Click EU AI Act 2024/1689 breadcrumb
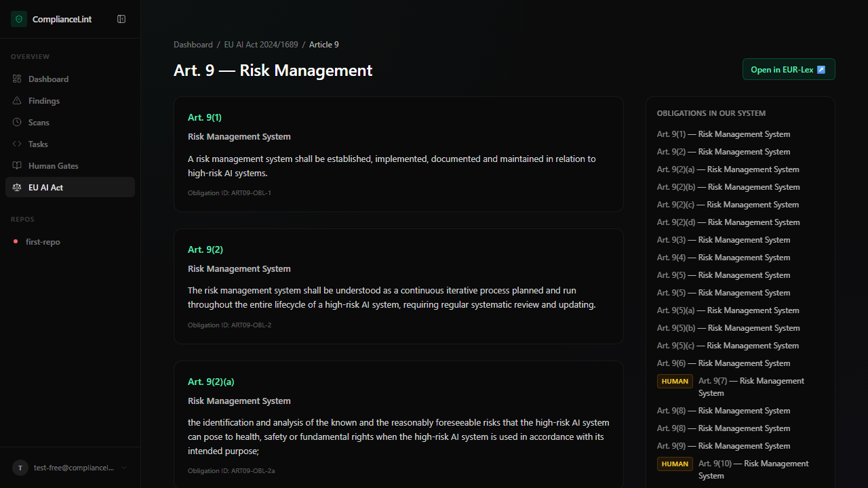Viewport: 868px width, 488px height. pyautogui.click(x=260, y=45)
